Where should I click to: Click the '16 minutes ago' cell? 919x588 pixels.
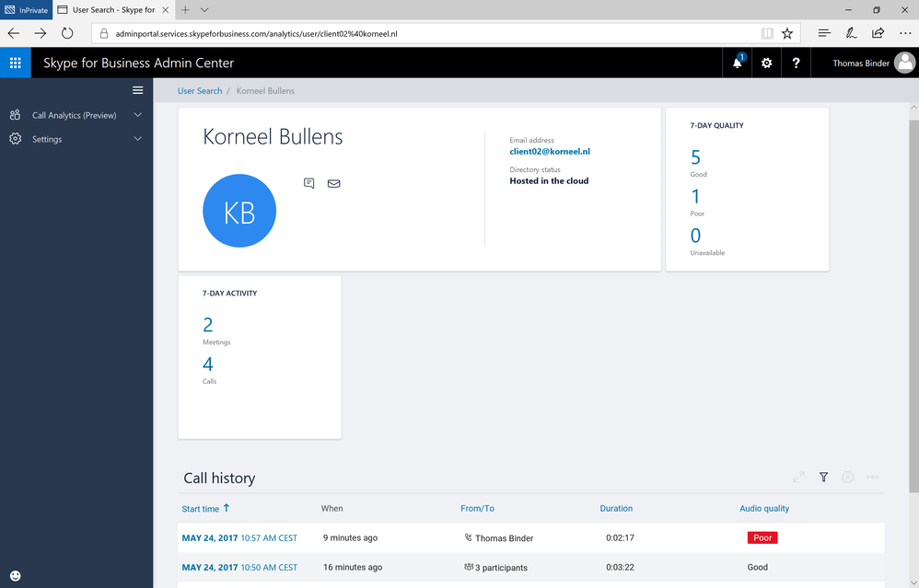(x=353, y=567)
